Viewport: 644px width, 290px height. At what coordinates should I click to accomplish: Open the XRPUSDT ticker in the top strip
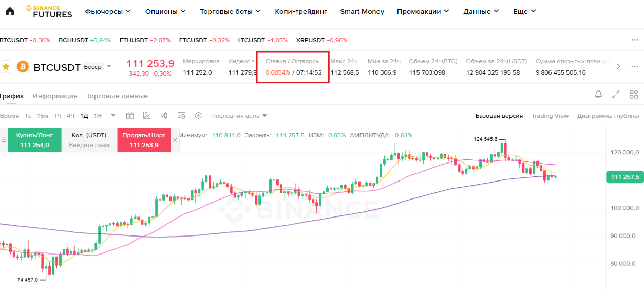pyautogui.click(x=321, y=40)
